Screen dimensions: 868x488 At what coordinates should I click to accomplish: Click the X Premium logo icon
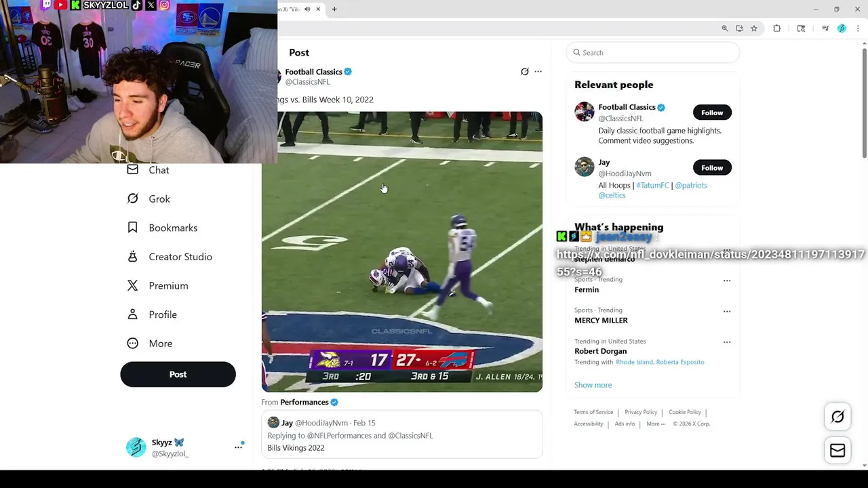(133, 285)
